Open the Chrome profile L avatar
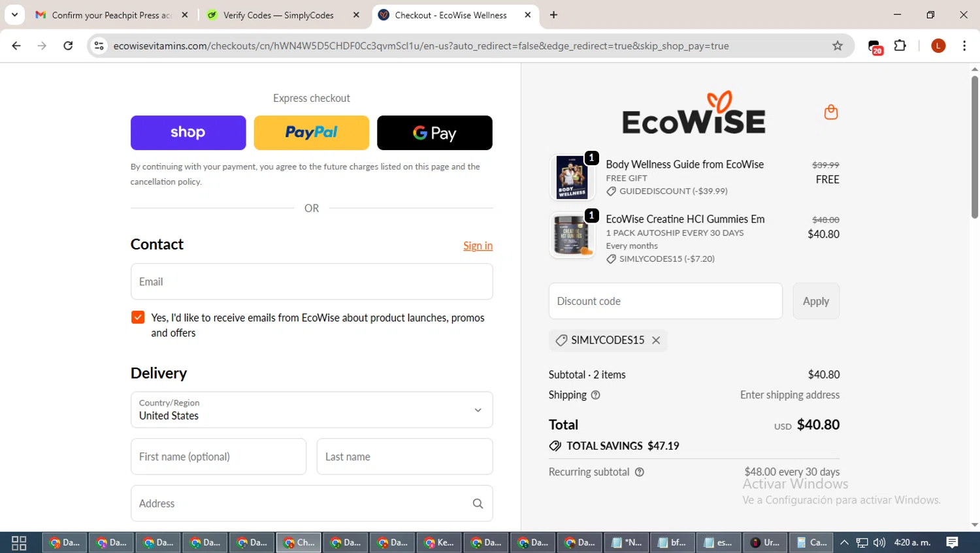 [x=938, y=46]
